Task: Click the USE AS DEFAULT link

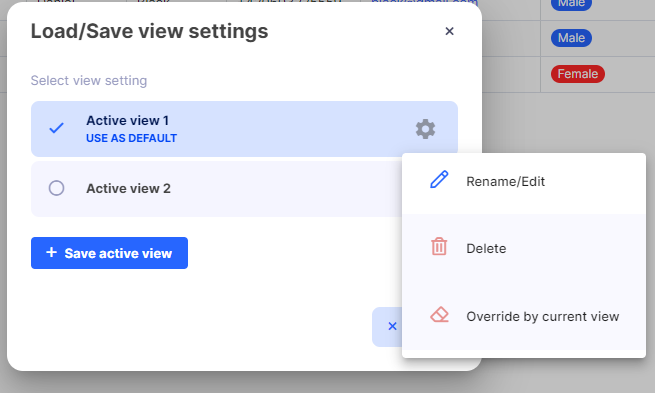Action: (x=132, y=138)
